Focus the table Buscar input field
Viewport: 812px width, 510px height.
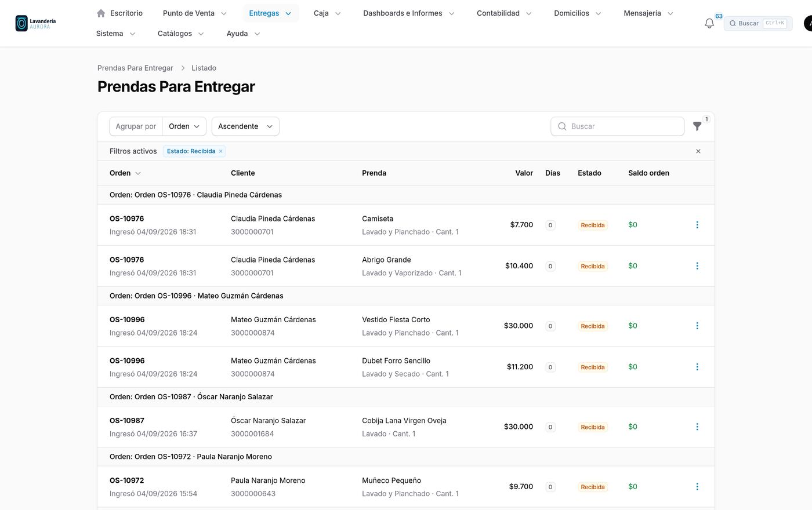pyautogui.click(x=618, y=126)
